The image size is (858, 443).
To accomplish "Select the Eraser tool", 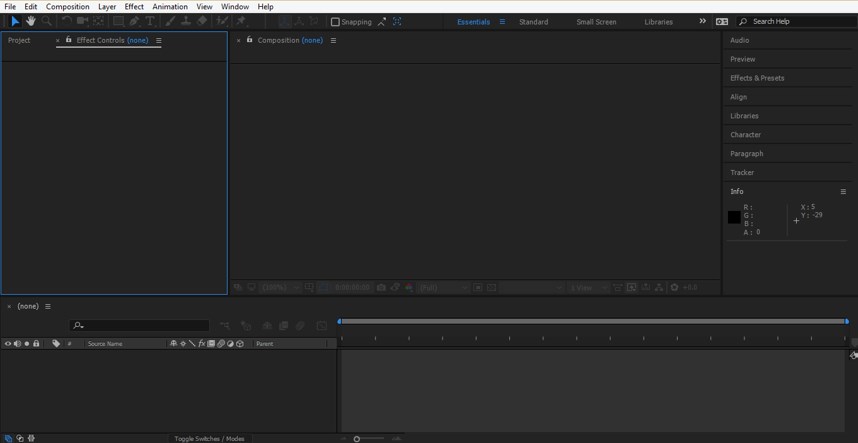I will (202, 21).
